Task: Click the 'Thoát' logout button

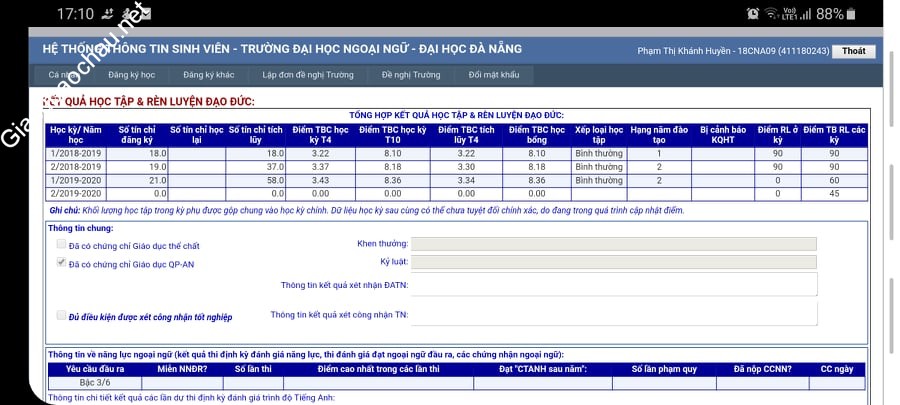Action: [853, 51]
